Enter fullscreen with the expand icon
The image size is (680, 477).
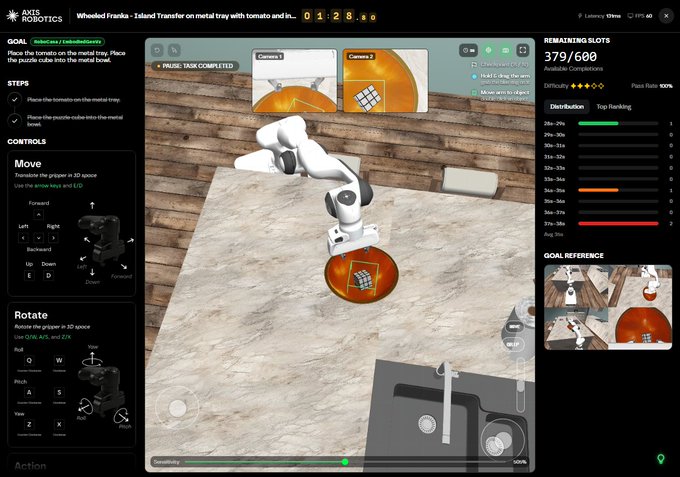point(523,50)
